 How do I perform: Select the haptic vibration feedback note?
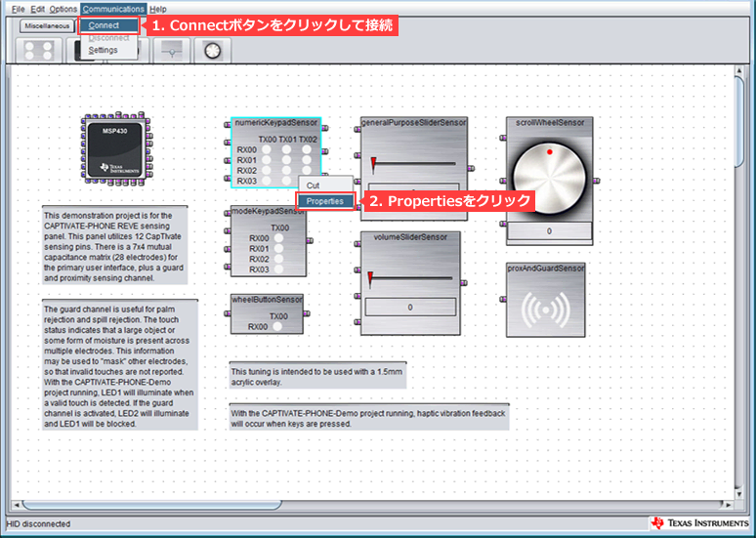pyautogui.click(x=369, y=418)
